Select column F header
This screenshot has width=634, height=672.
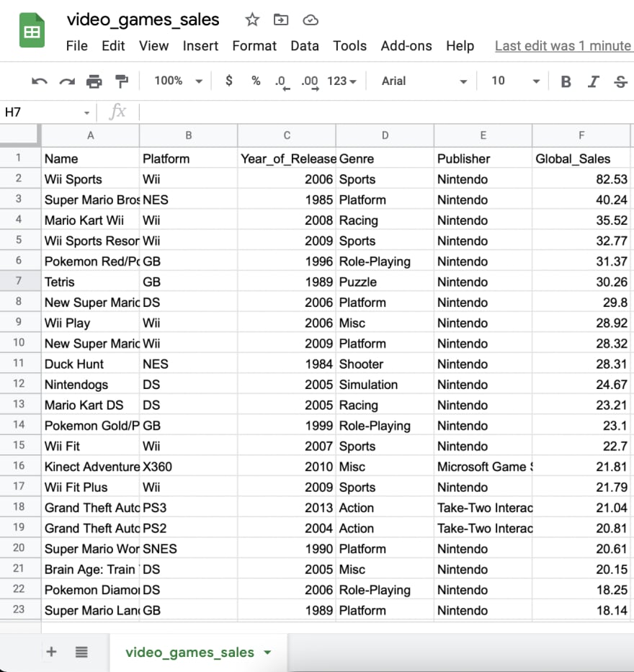coord(581,135)
